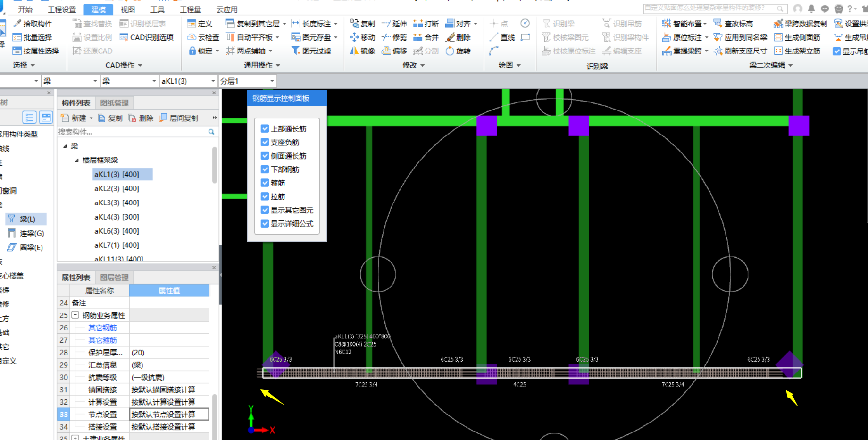Click the 修剪 trim tool

(394, 37)
